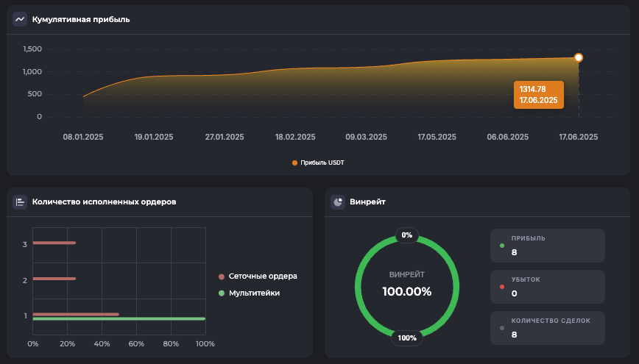This screenshot has height=364, width=639.
Task: Click the gray dot on Количество сделок card
Action: click(x=502, y=328)
